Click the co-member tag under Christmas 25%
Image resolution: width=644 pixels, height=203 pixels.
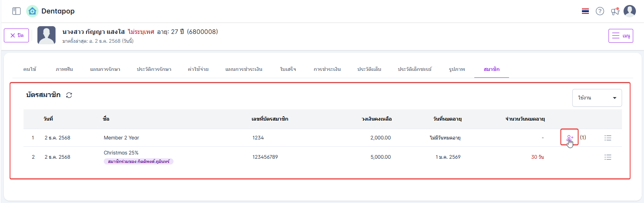pos(138,161)
